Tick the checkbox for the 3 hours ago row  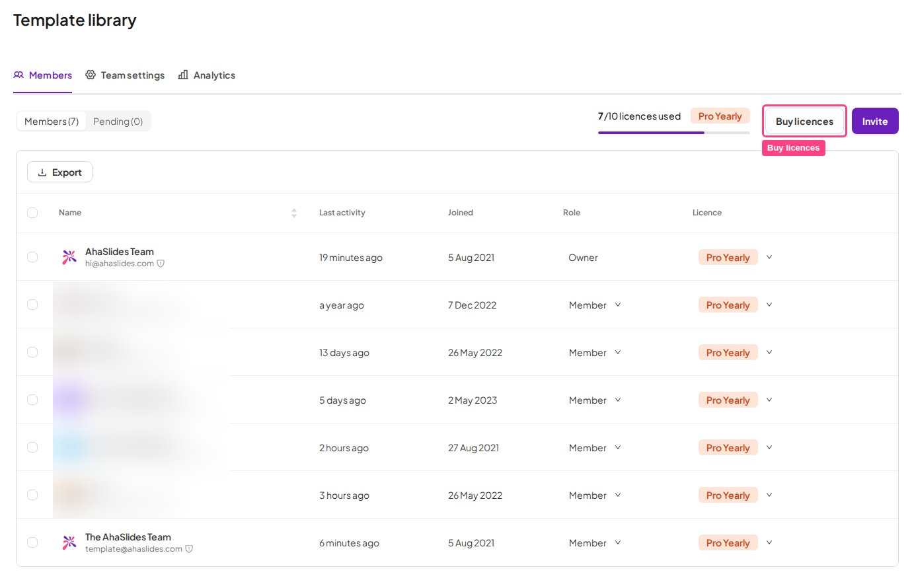(32, 495)
